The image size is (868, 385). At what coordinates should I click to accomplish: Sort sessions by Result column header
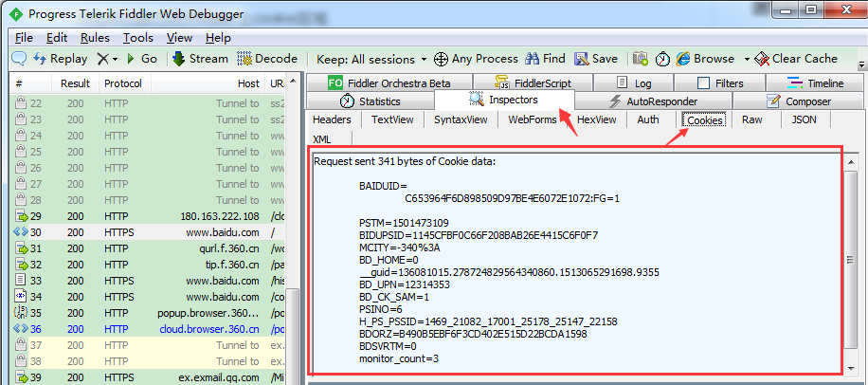(x=75, y=83)
